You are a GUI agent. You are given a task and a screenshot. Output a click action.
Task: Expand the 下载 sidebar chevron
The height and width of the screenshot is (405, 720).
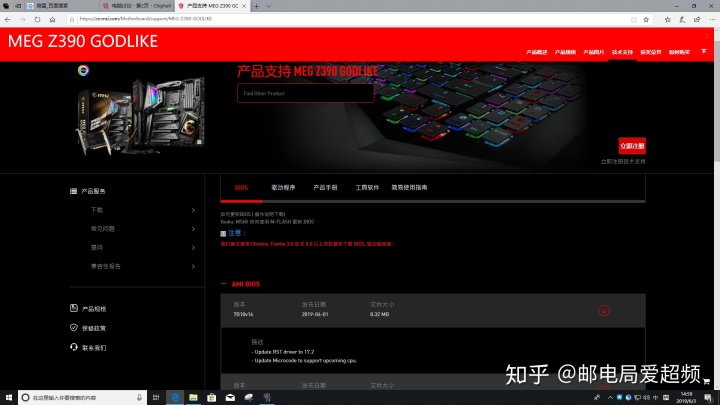(193, 210)
